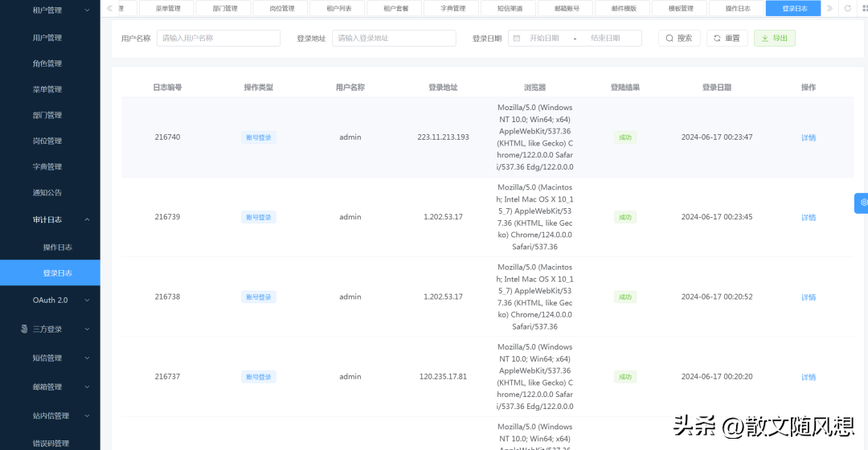Screen dimensions: 868x450
Task: Switch to the 短信渠道 tab
Action: [510, 8]
